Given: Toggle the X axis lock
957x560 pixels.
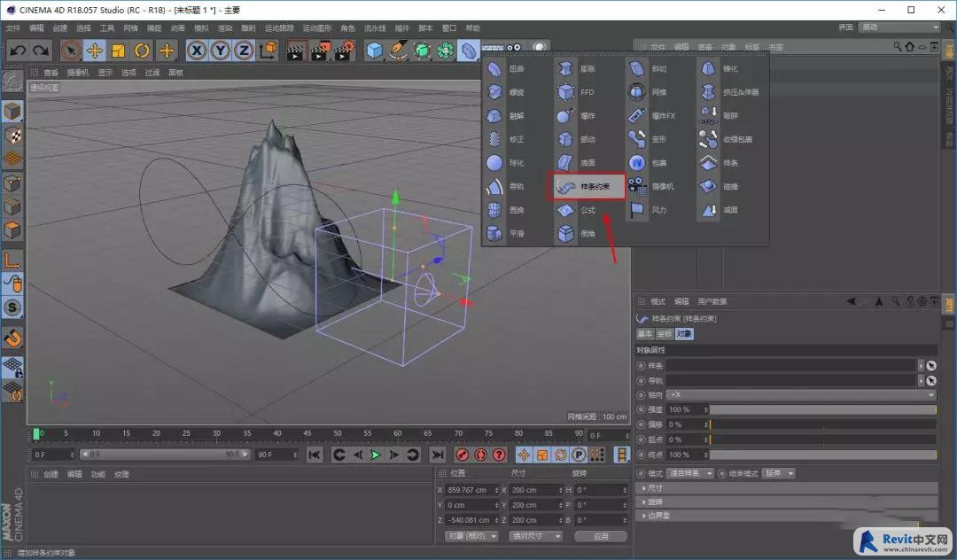Looking at the screenshot, I should tap(197, 50).
